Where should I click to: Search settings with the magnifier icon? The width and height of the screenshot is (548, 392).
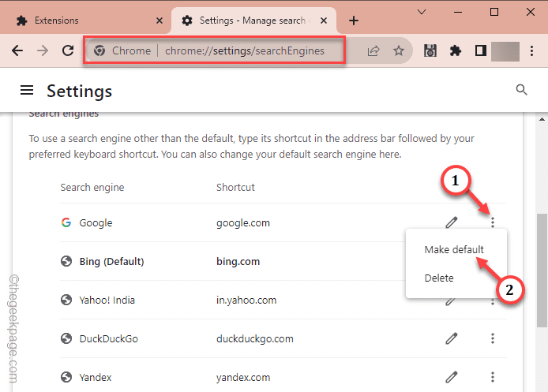tap(521, 90)
